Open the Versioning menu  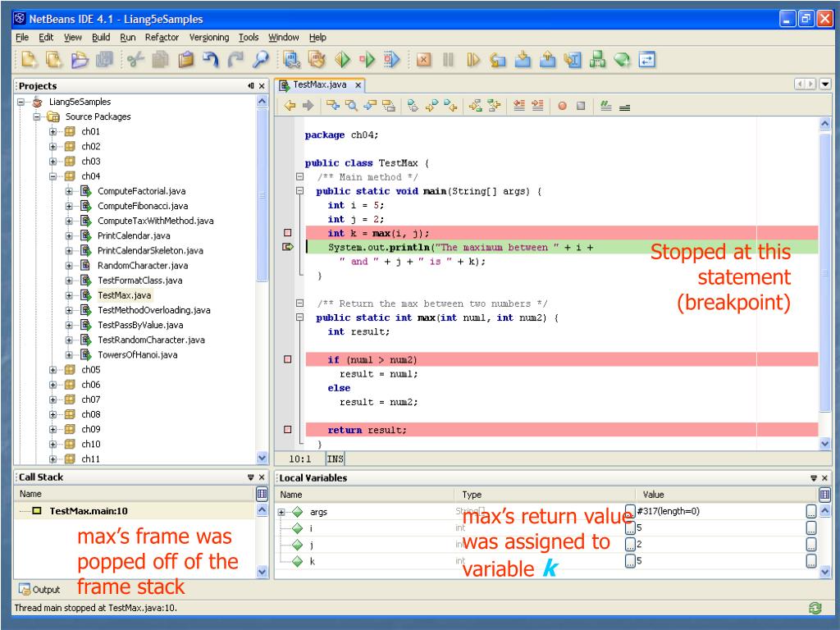209,37
